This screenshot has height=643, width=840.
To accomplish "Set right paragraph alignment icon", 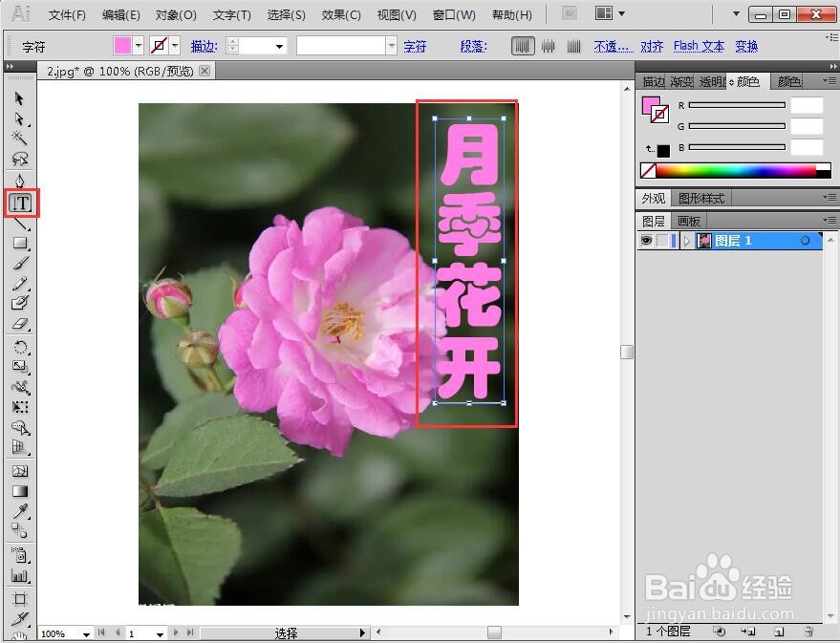I will [573, 47].
